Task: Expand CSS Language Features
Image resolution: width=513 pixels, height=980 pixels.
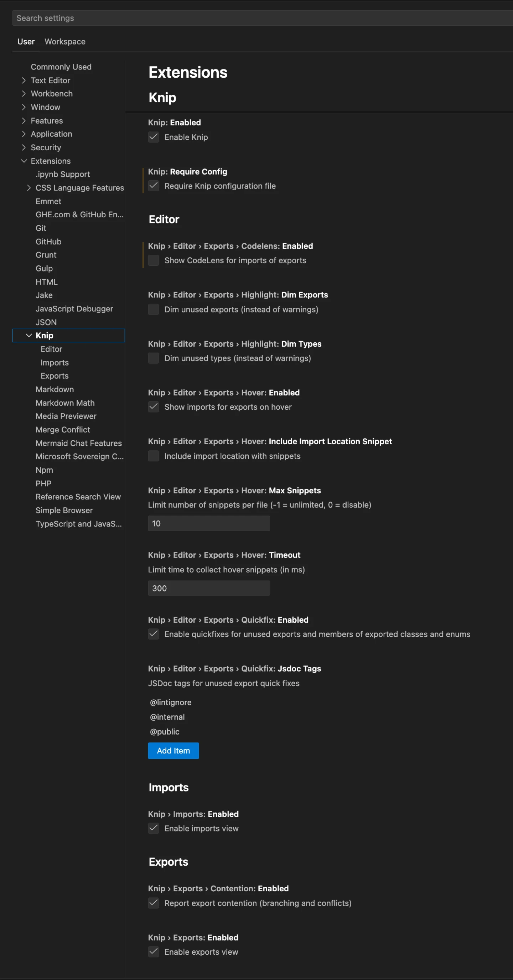Action: pos(29,187)
